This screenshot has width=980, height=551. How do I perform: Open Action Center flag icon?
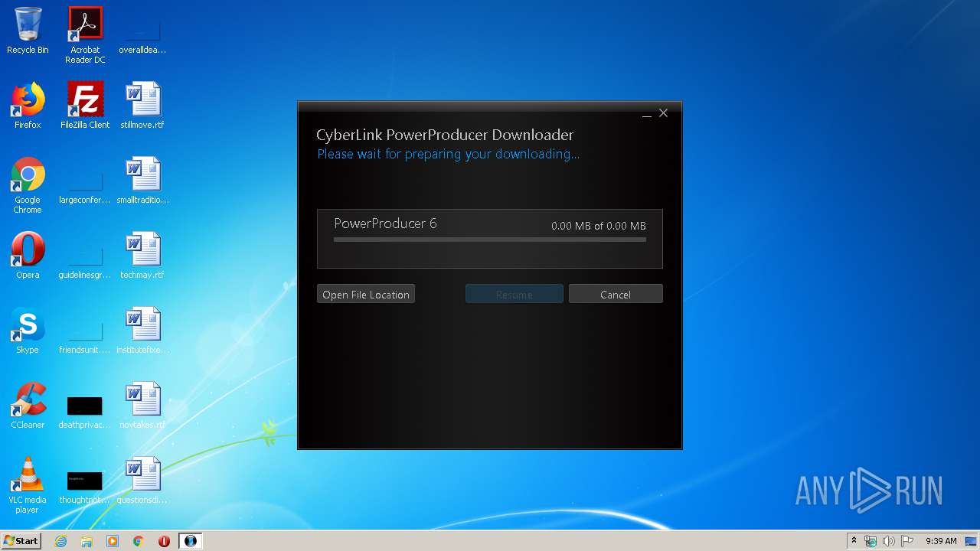coord(907,541)
